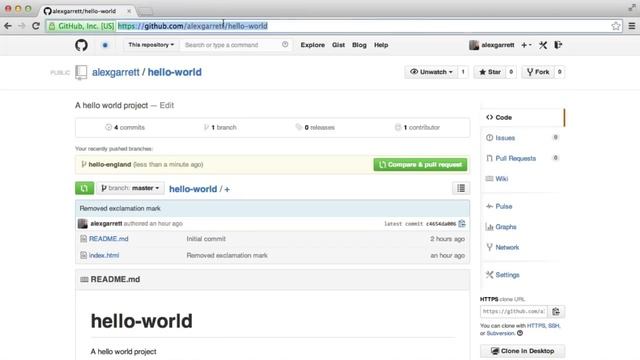Screen dimensions: 640x360
Task: Click Compare & pull request button
Action: tap(420, 164)
